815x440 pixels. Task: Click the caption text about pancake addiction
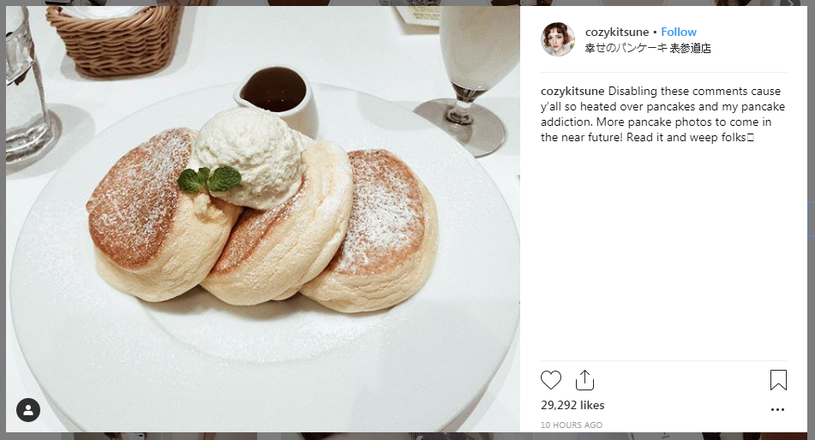point(663,114)
